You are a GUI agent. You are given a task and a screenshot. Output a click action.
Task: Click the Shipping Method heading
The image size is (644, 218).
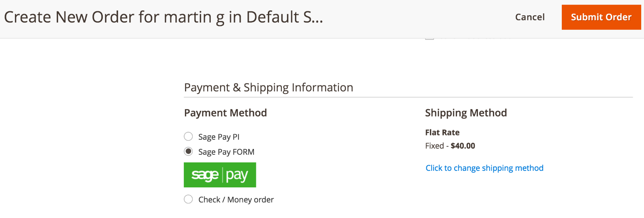click(x=466, y=113)
